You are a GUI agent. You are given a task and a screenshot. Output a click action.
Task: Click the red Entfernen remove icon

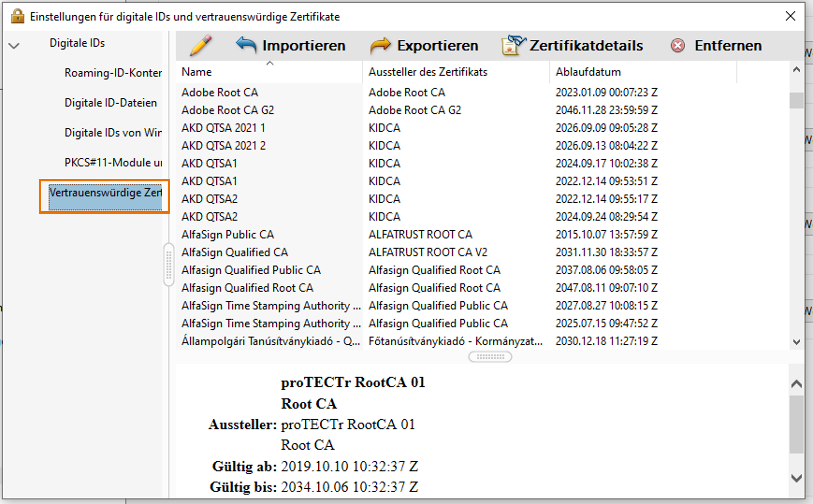click(677, 45)
